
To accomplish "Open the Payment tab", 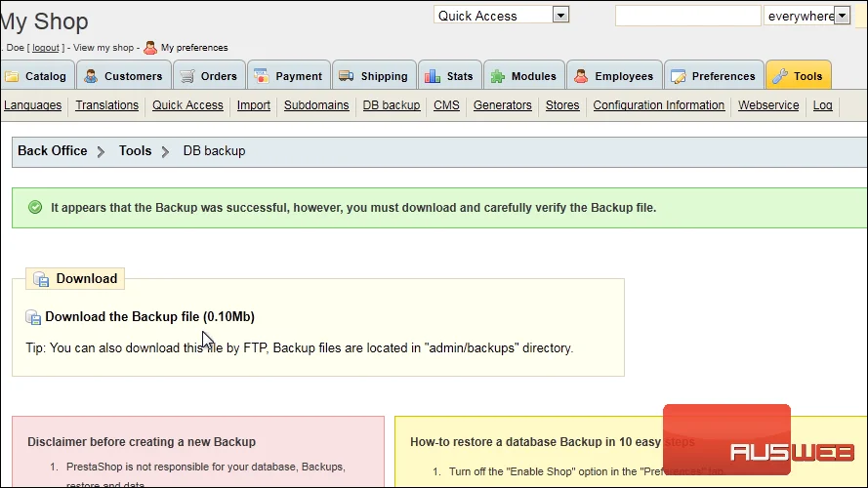I will 289,76.
